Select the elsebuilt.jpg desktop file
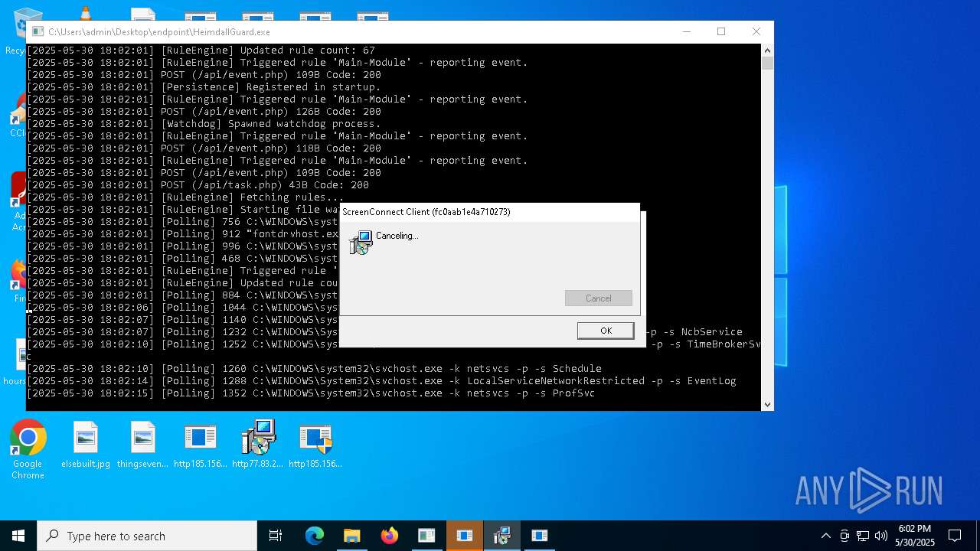Screen dimensions: 980x551 (86, 445)
